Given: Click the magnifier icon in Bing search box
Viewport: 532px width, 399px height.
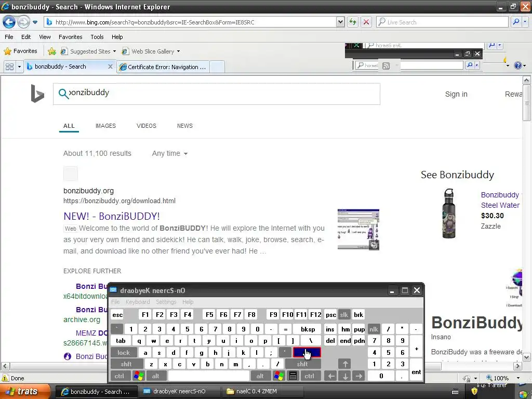Looking at the screenshot, I should click(x=63, y=94).
